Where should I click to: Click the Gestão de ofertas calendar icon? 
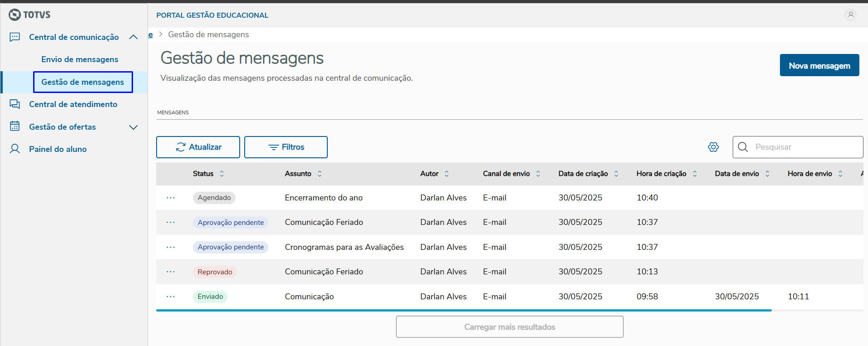click(x=15, y=127)
